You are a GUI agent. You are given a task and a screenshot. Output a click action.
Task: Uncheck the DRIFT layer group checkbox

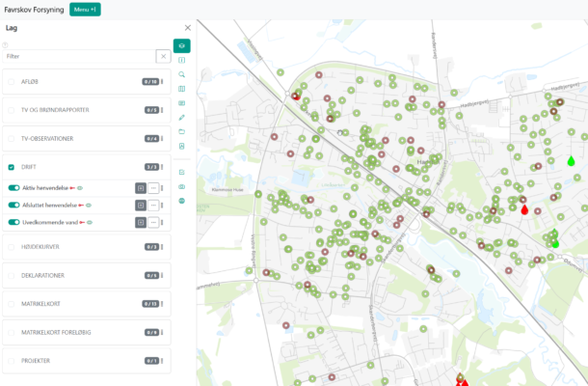click(x=12, y=167)
